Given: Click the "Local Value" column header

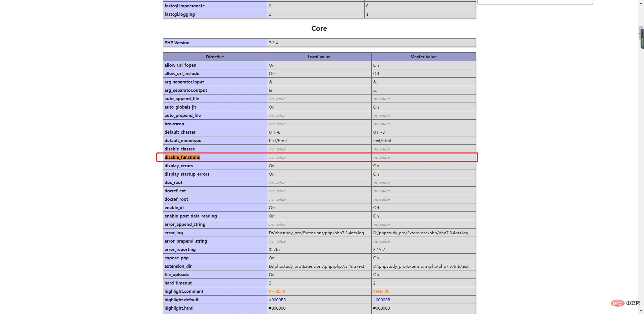Looking at the screenshot, I should pyautogui.click(x=319, y=57).
